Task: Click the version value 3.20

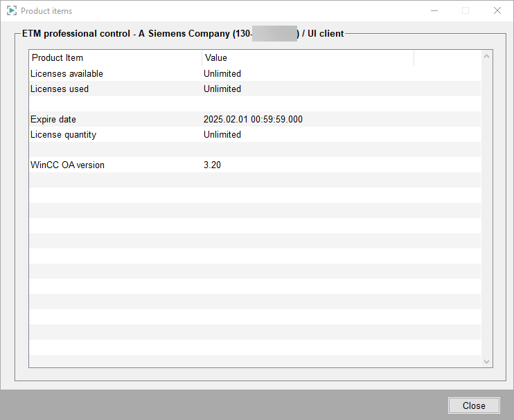Action: tap(213, 165)
